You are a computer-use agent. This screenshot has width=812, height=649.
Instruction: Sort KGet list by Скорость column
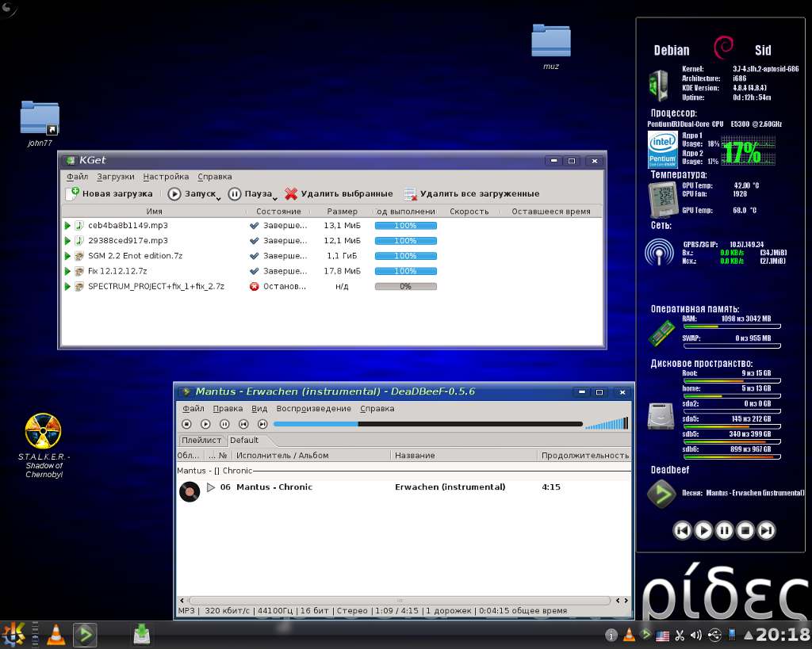point(469,211)
